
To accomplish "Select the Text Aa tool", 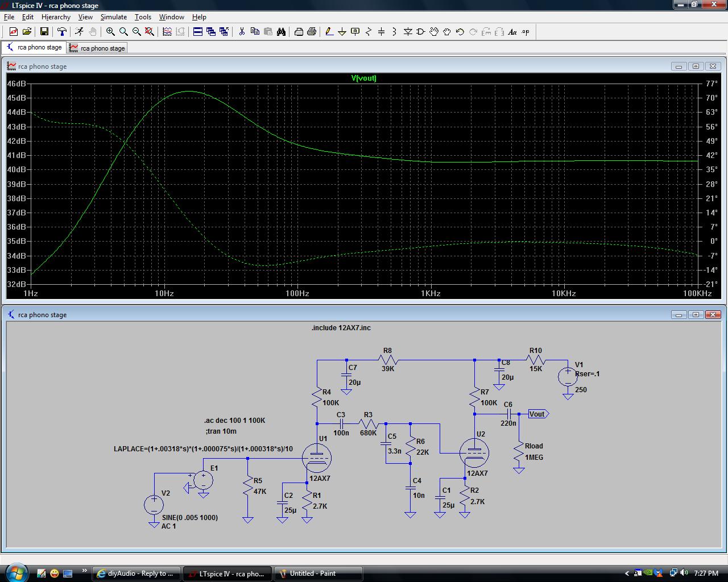I will [x=512, y=32].
